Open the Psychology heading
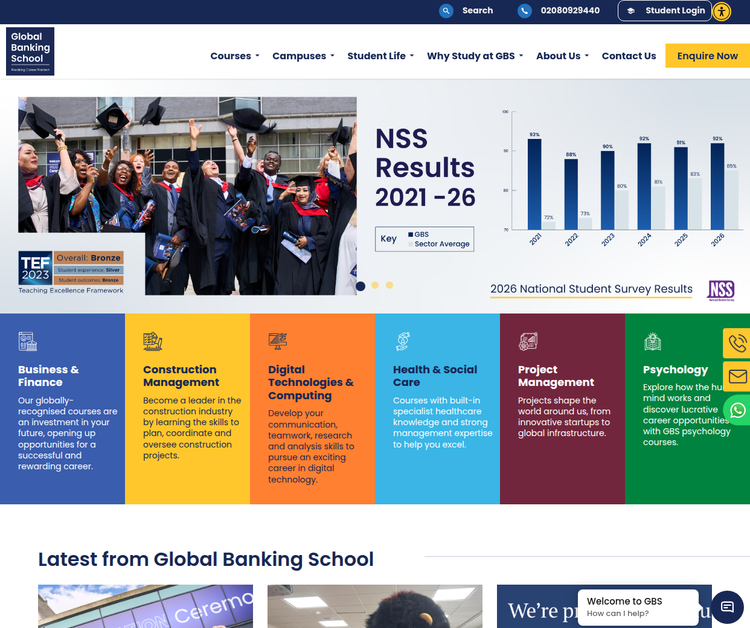Image resolution: width=750 pixels, height=628 pixels. click(x=675, y=370)
